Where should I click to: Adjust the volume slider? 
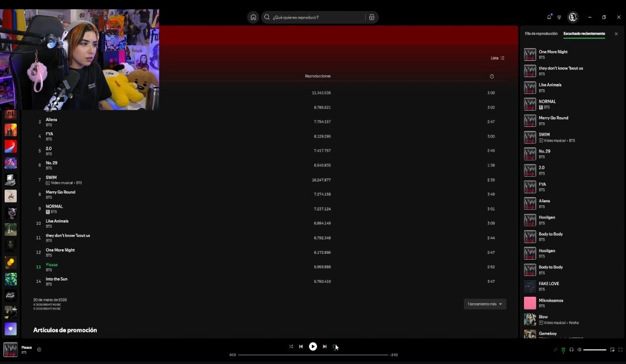(x=595, y=350)
